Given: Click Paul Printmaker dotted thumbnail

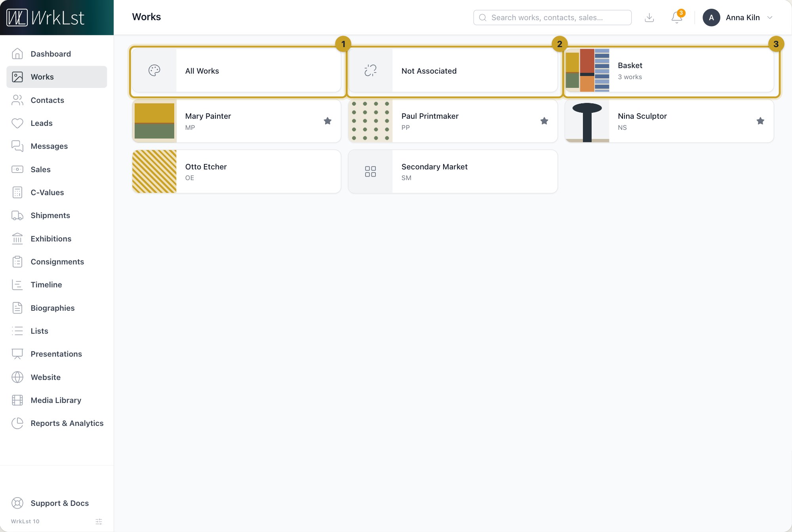Looking at the screenshot, I should click(371, 121).
